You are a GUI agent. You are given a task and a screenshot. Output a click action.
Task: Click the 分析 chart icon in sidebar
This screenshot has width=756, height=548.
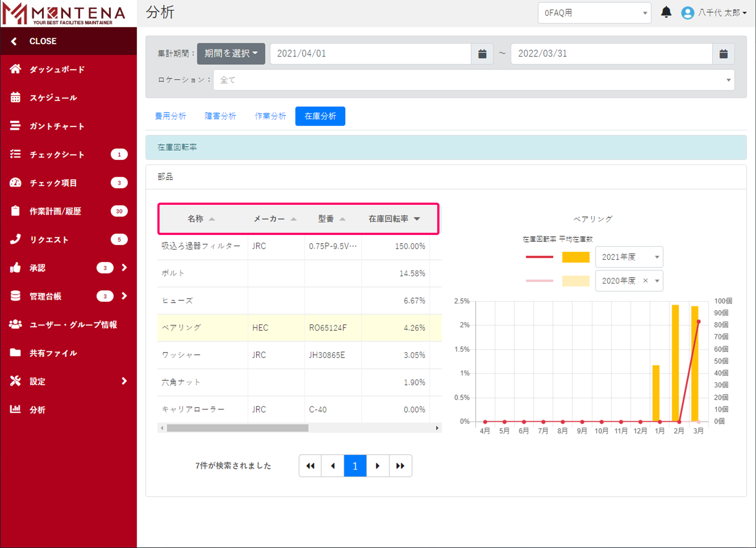(15, 409)
